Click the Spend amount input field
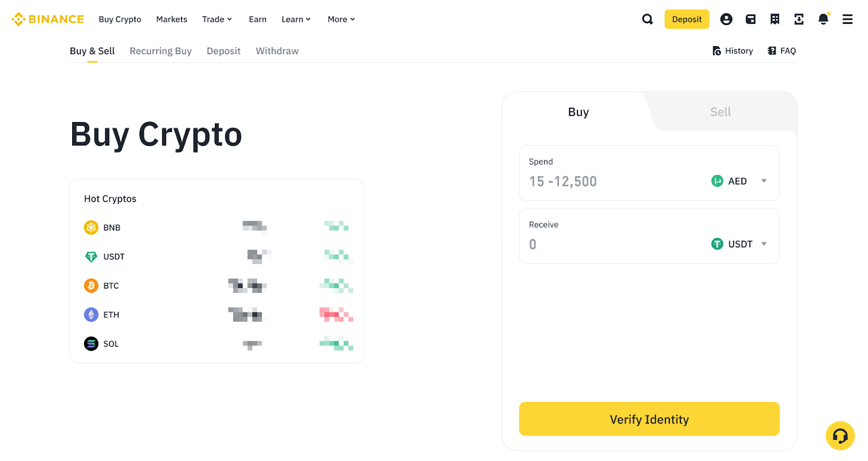 click(608, 182)
